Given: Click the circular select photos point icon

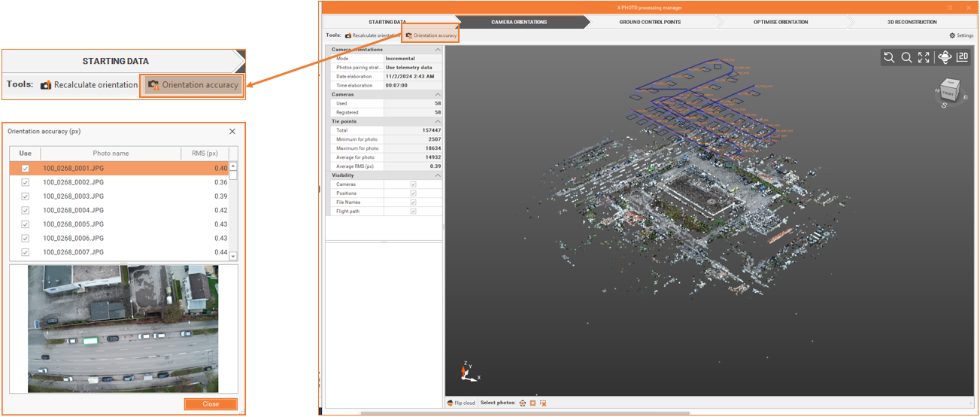Looking at the screenshot, I should (x=523, y=403).
